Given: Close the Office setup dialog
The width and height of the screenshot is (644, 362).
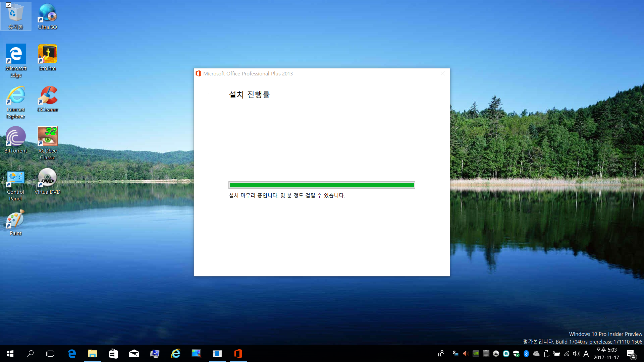Looking at the screenshot, I should tap(443, 73).
